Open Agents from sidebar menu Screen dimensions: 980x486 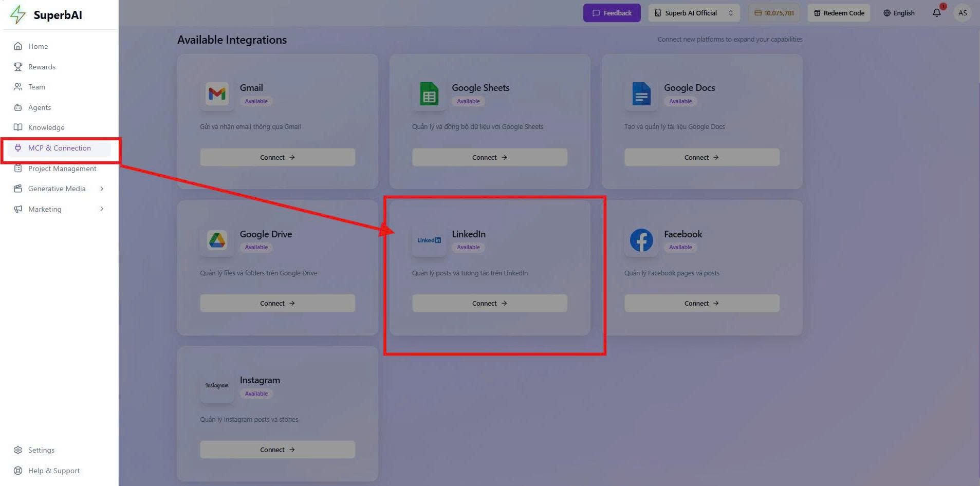[x=40, y=107]
